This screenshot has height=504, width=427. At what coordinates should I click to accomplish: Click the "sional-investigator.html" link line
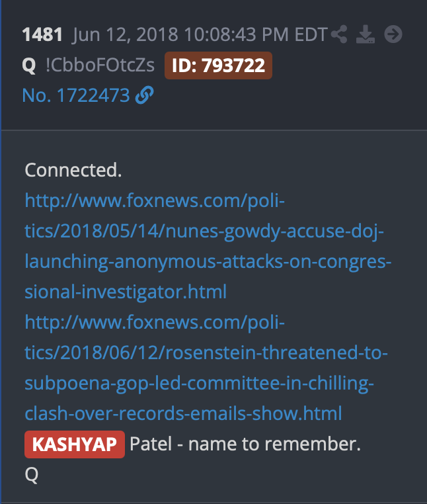tap(126, 292)
